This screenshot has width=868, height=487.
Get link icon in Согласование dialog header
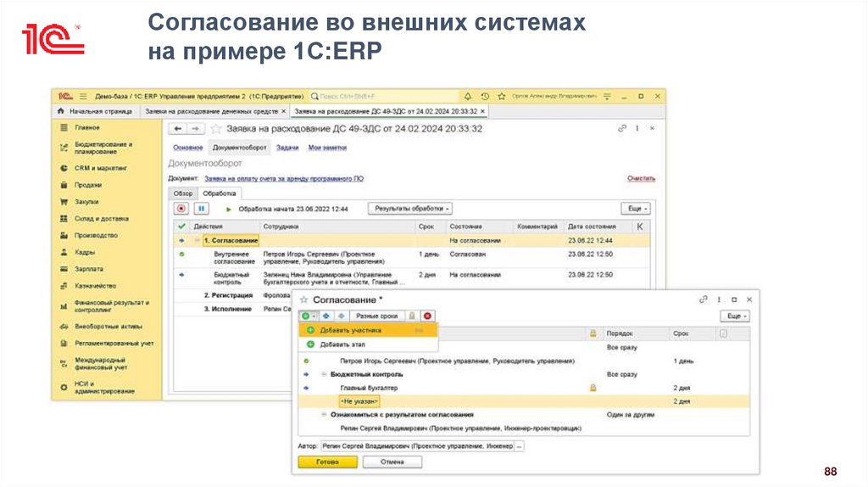coord(703,299)
